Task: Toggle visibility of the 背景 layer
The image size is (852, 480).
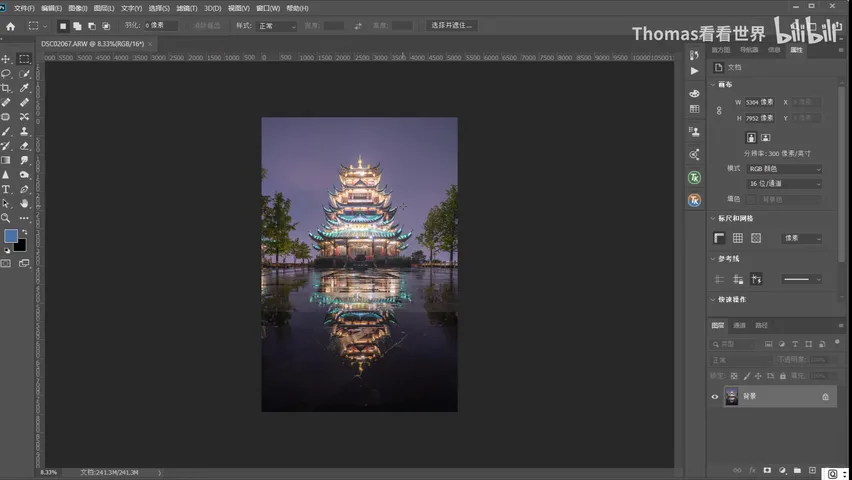Action: click(x=715, y=396)
